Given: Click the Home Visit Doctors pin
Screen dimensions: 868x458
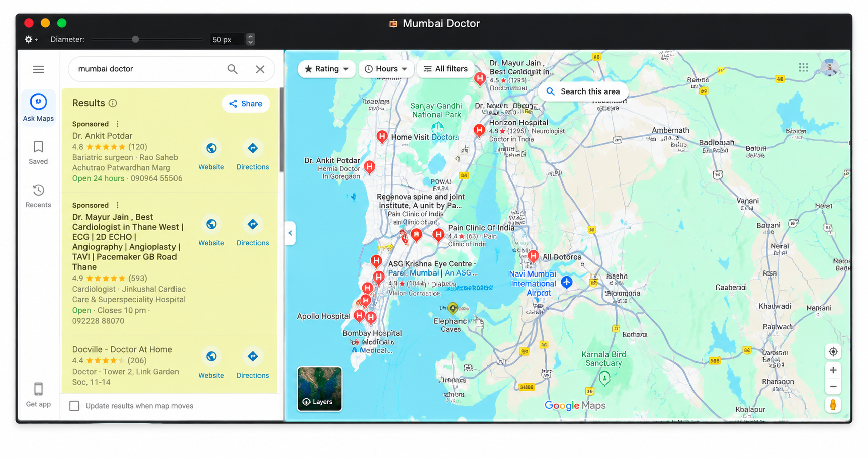Looking at the screenshot, I should pyautogui.click(x=382, y=137).
